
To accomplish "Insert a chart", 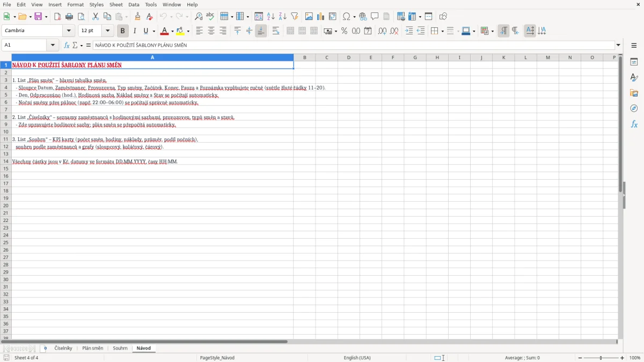I will pos(321,17).
